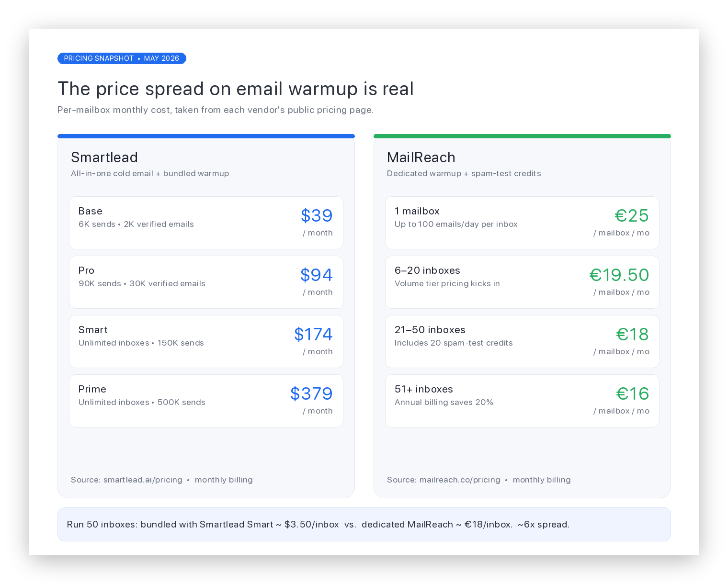Click the $39 price
This screenshot has width=728, height=584.
click(x=317, y=215)
